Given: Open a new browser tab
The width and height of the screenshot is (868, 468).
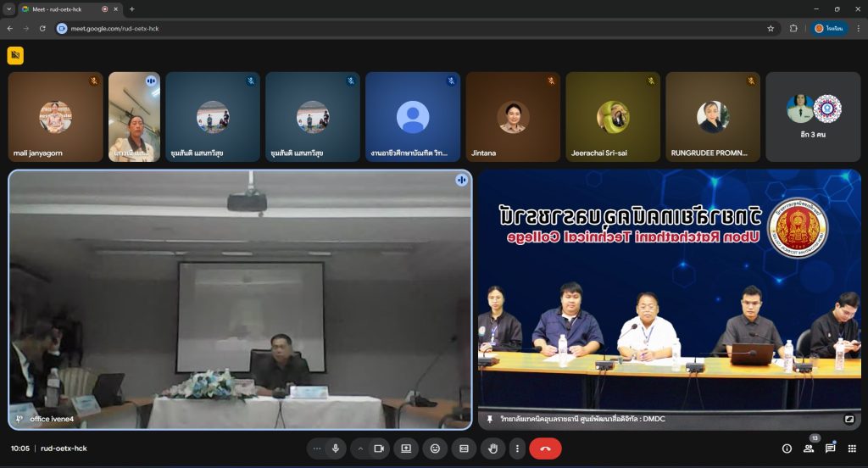Looking at the screenshot, I should (x=131, y=9).
